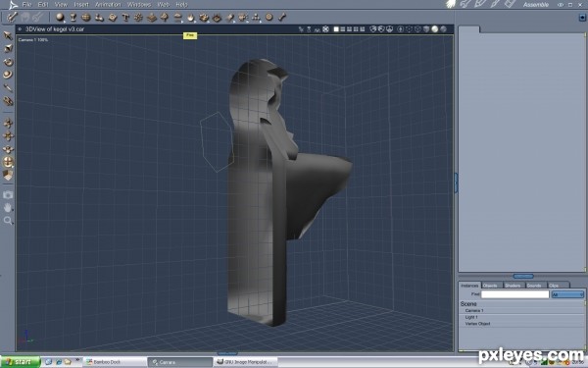Image resolution: width=588 pixels, height=368 pixels.
Task: Enable the dark textured sphere display mode
Action: point(443,29)
